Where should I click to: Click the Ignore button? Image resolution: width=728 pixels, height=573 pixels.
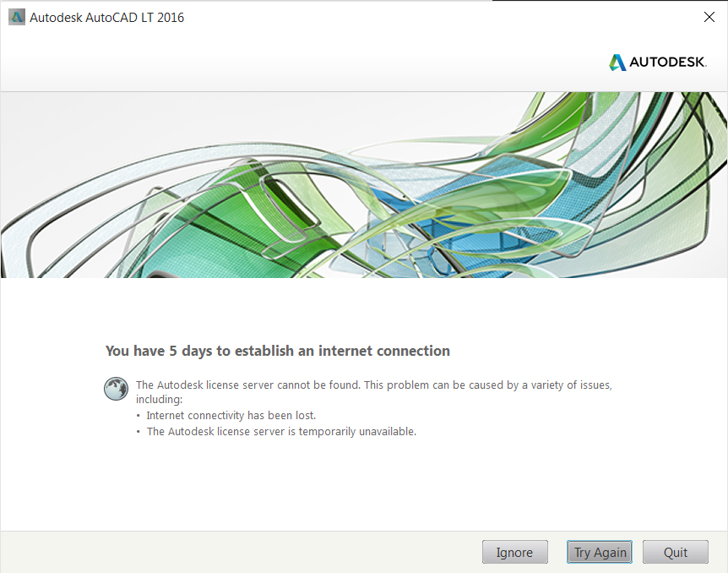click(x=515, y=552)
